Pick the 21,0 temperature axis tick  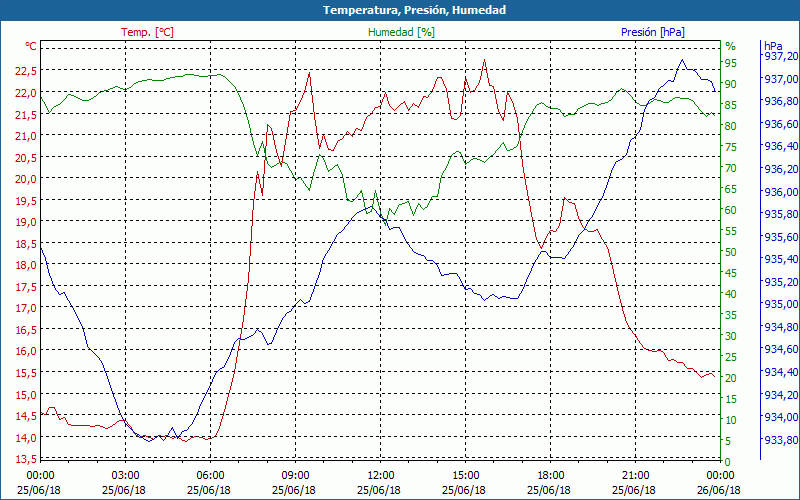click(26, 136)
